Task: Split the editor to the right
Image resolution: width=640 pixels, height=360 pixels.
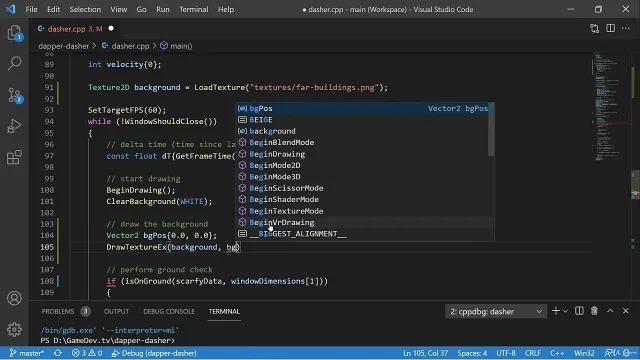Action: (x=610, y=28)
